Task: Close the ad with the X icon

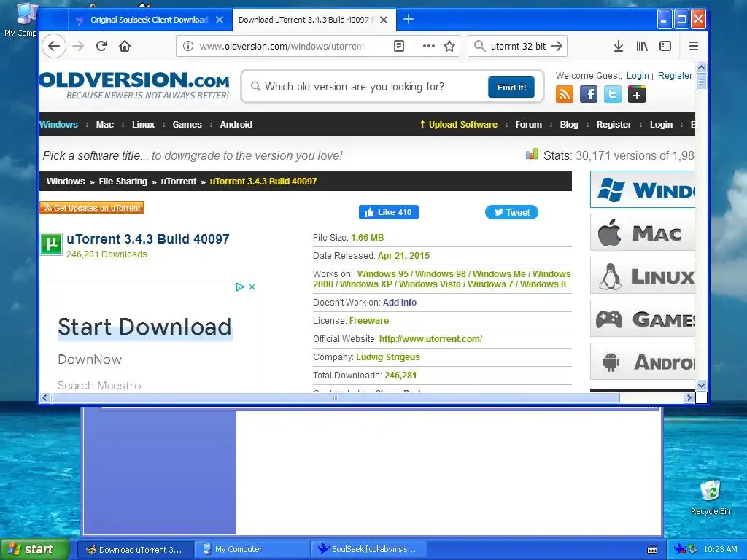Action: tap(252, 287)
